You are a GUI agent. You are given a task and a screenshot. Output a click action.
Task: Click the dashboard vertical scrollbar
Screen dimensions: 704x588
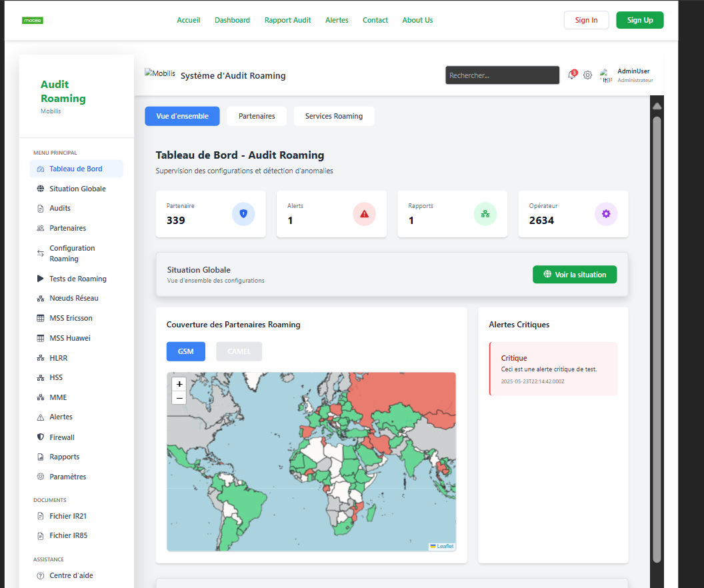(657, 333)
